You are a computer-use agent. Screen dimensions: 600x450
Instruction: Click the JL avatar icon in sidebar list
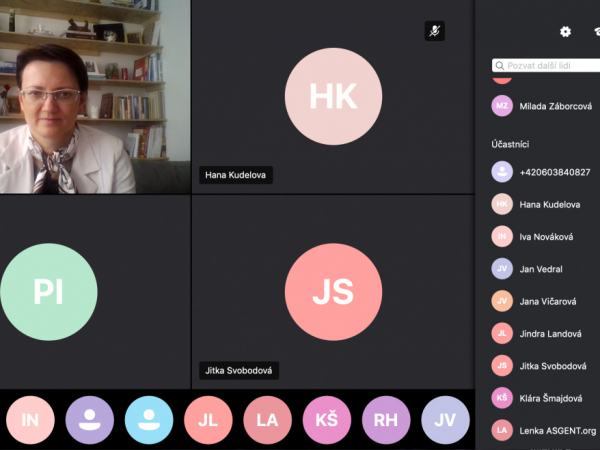click(x=502, y=333)
